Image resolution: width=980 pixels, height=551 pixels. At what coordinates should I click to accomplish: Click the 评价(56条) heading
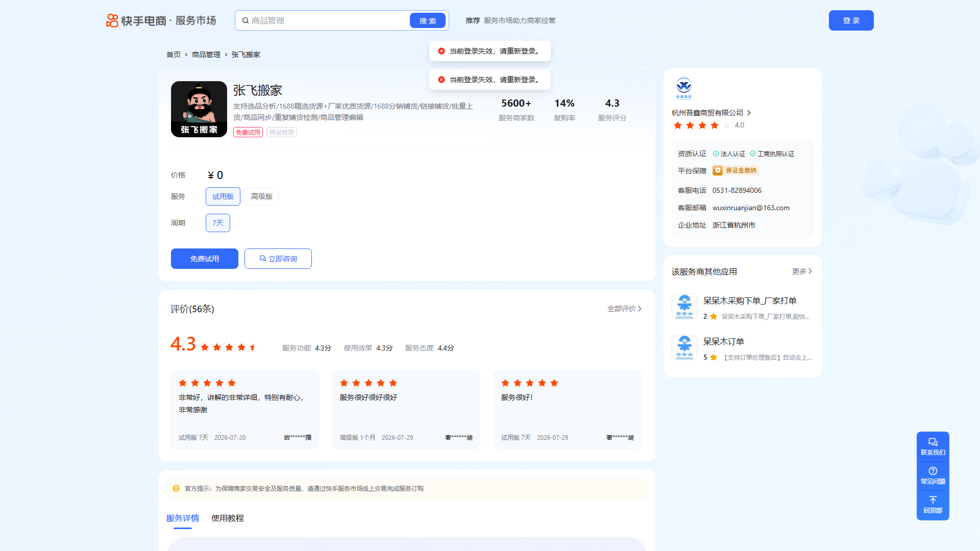tap(192, 309)
